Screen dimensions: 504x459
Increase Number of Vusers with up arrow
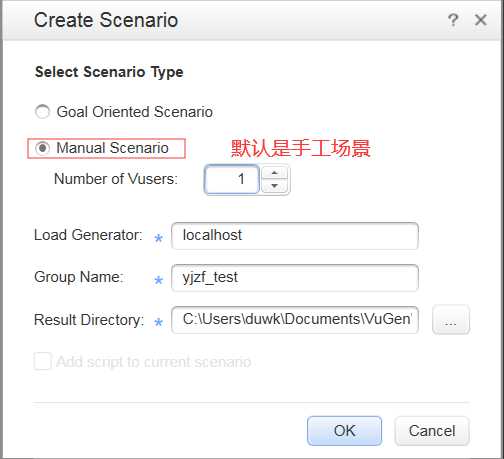[x=274, y=173]
